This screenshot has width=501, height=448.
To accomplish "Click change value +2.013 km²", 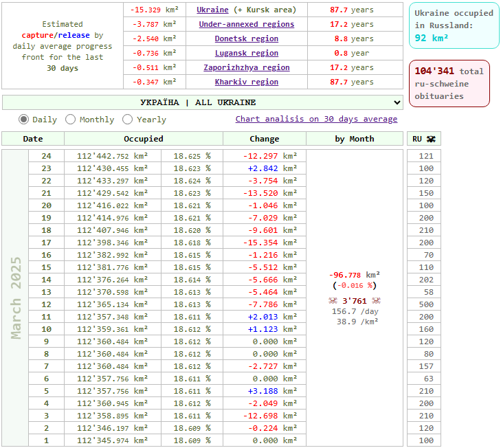I will (x=272, y=317).
